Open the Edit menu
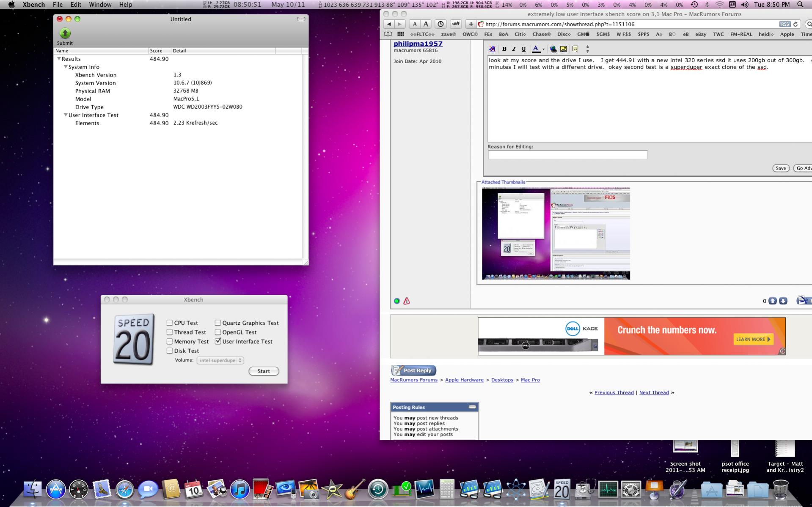Screen dimensions: 812x507 [76, 5]
